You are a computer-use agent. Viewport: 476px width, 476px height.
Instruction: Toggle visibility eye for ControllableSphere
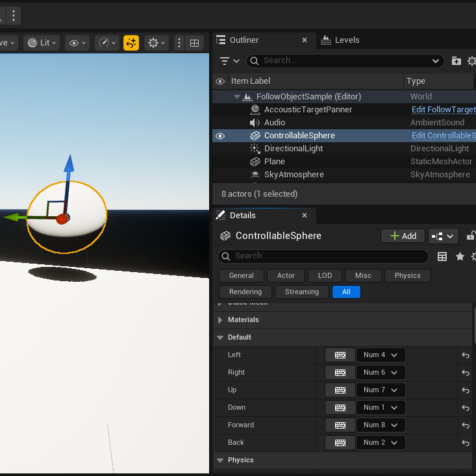220,136
